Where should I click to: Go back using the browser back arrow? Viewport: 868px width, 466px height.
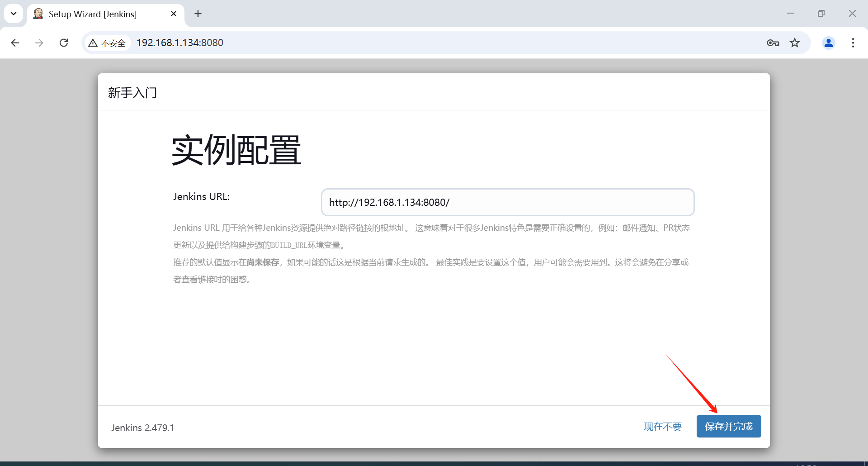pyautogui.click(x=15, y=43)
